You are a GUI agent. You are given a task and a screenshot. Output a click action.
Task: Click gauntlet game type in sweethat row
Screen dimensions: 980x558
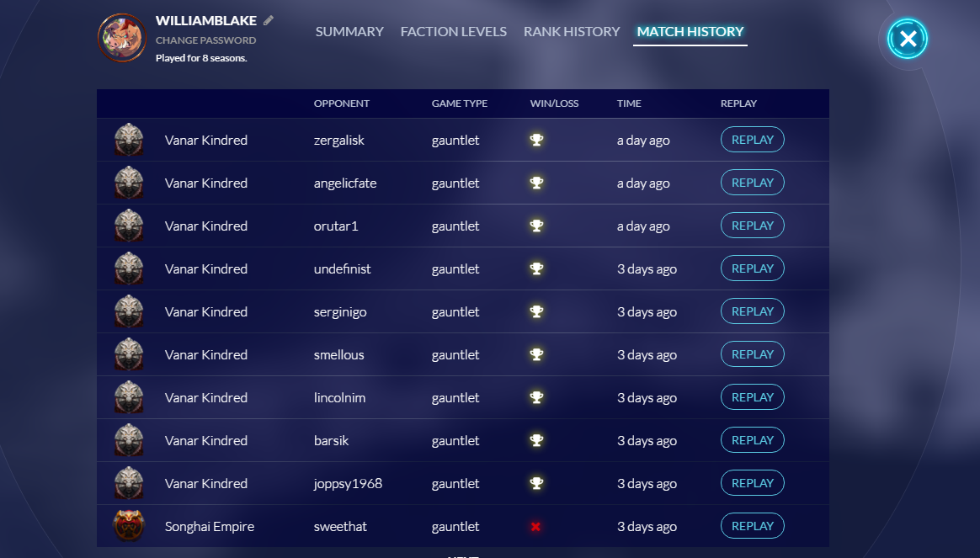455,527
